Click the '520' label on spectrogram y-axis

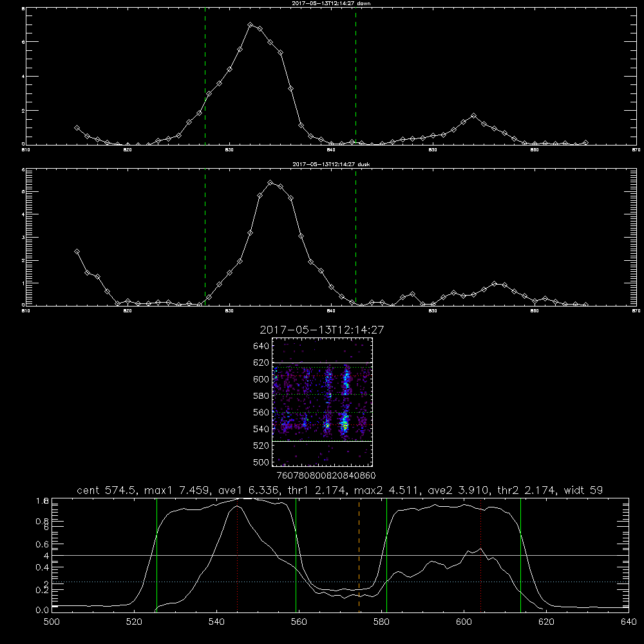pyautogui.click(x=261, y=446)
